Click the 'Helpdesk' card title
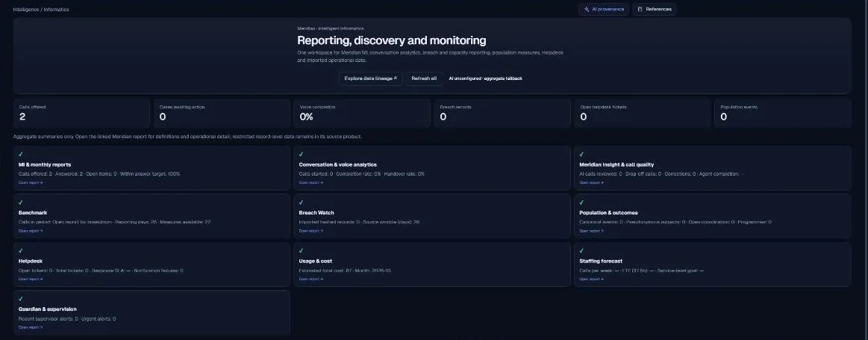 (x=31, y=261)
